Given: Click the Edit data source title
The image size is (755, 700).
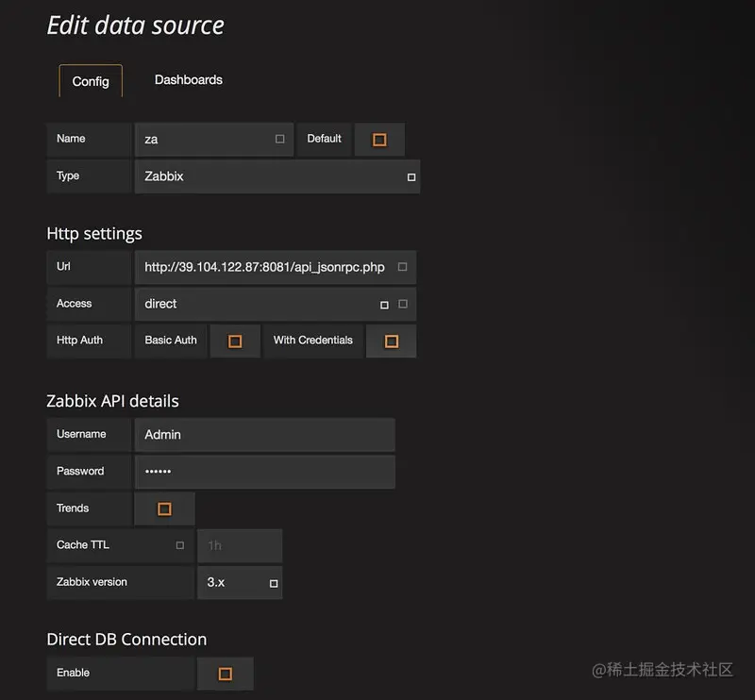Looking at the screenshot, I should coord(135,25).
